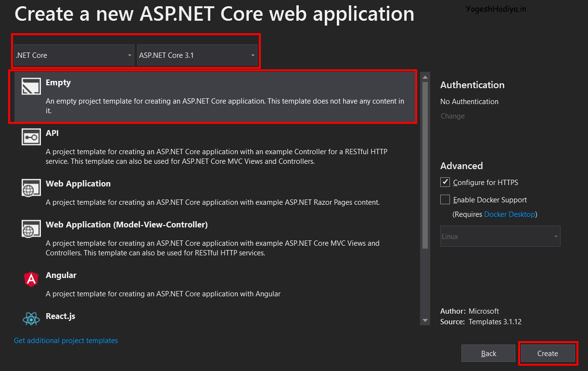Image resolution: width=588 pixels, height=371 pixels.
Task: Click the red Angular logo icon
Action: (x=31, y=279)
